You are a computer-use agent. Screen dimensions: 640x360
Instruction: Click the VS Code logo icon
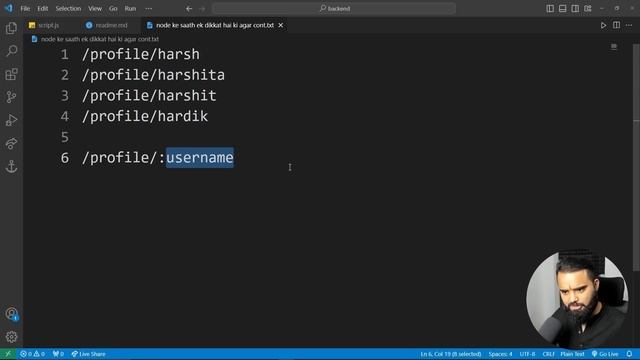tap(8, 8)
